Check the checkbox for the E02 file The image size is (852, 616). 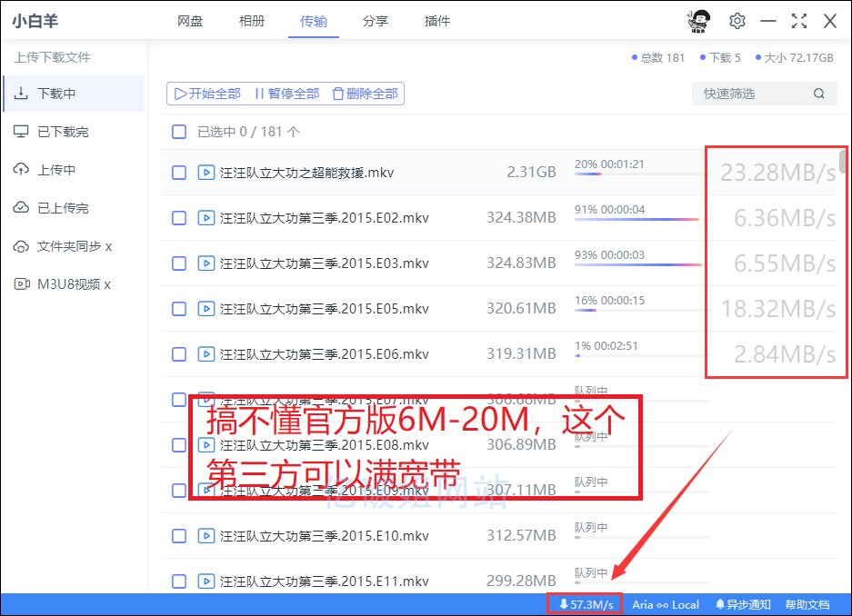tap(178, 217)
